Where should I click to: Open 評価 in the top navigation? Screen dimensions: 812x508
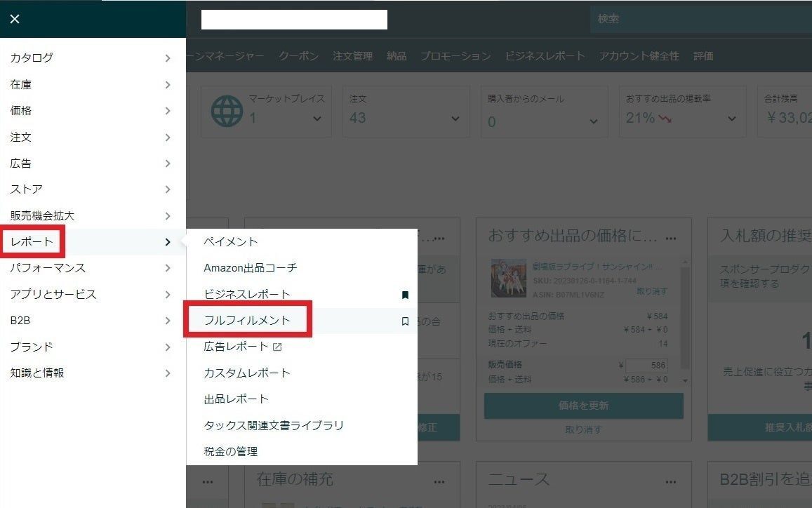[703, 56]
